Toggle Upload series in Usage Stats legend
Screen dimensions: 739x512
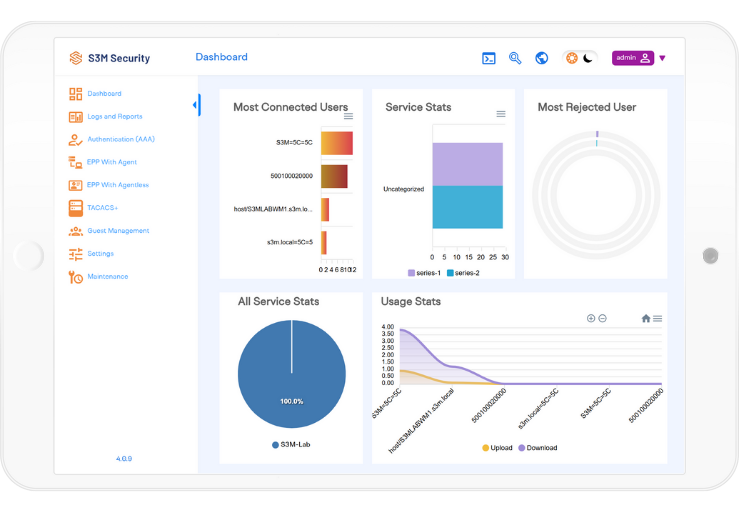coord(496,447)
